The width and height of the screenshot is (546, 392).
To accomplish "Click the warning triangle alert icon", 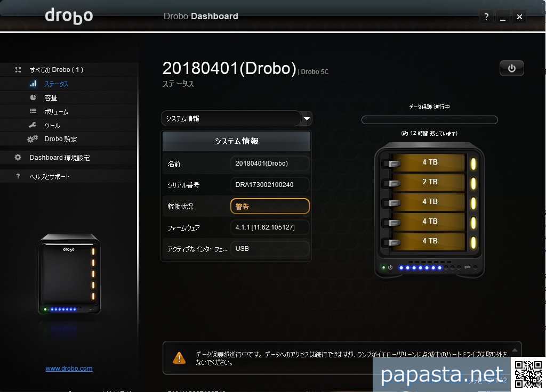I will coord(180,357).
